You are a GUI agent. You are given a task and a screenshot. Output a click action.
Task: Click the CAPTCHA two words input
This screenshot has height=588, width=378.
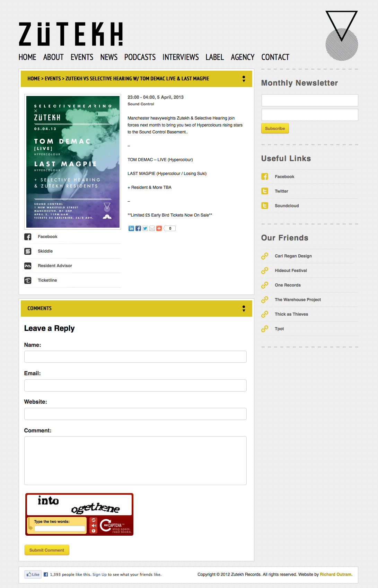click(60, 529)
